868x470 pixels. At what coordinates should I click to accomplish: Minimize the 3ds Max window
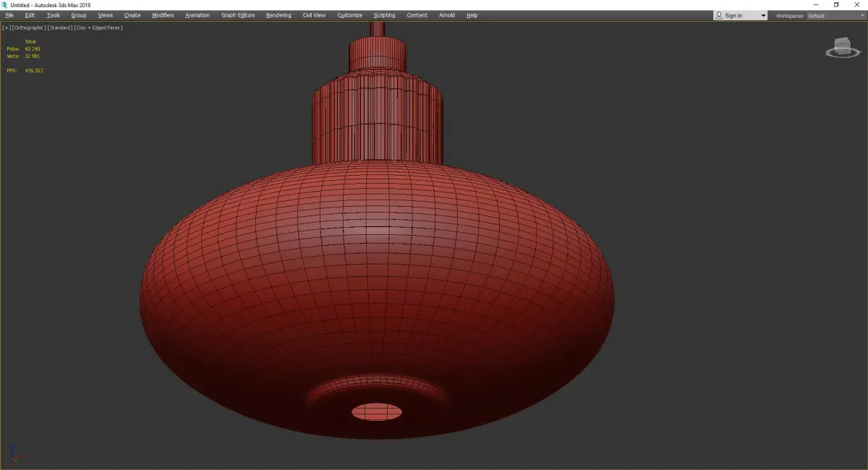tap(817, 5)
